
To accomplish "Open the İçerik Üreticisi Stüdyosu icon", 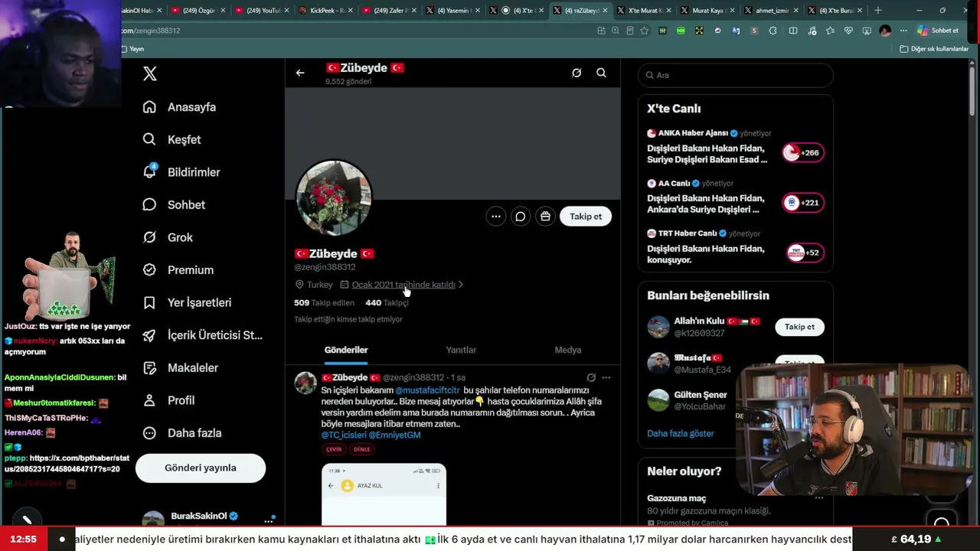I will click(150, 335).
